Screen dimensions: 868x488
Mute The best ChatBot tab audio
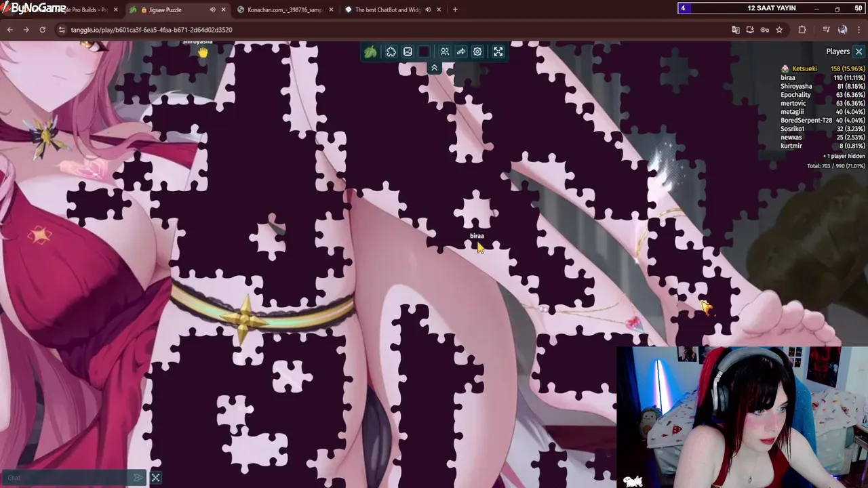[x=428, y=9]
